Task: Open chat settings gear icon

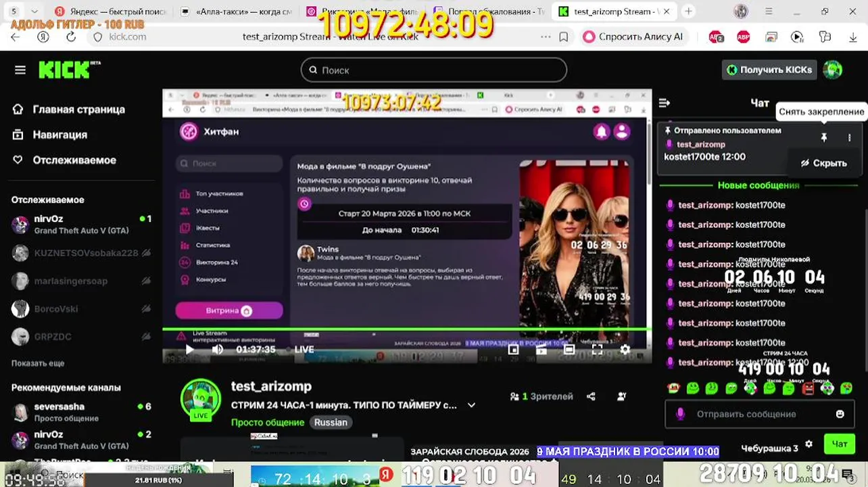Action: [x=809, y=444]
